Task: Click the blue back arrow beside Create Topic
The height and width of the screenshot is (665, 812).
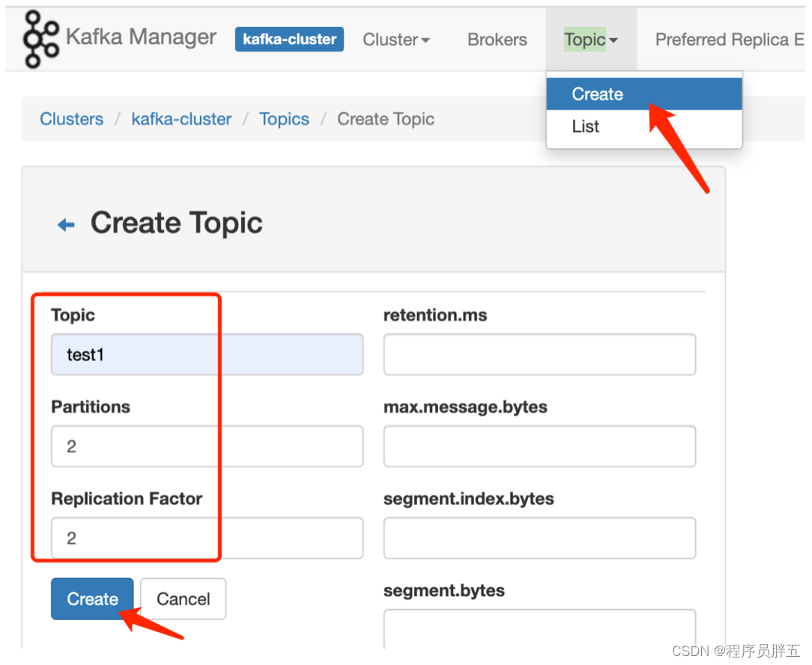Action: coord(66,225)
